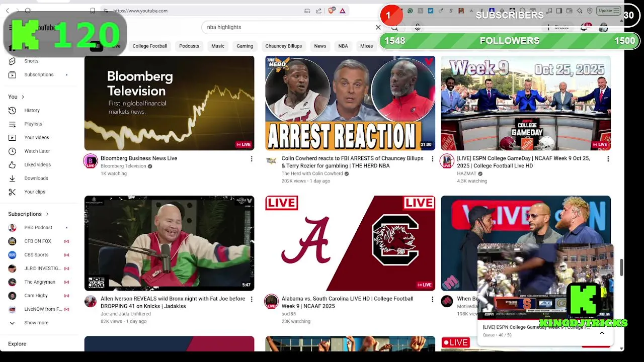Click the Week 9 College GameDay thumbnail

click(526, 103)
